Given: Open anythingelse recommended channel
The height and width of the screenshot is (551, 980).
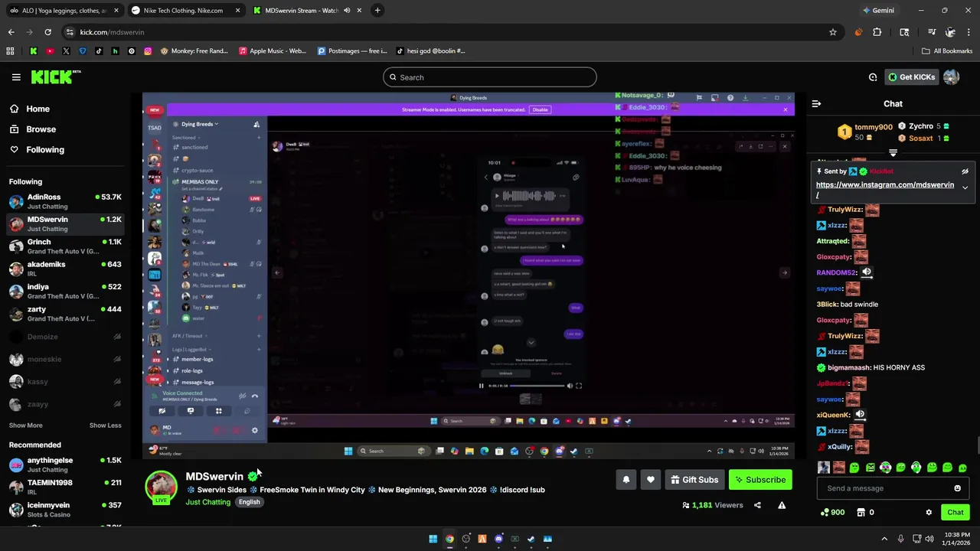Looking at the screenshot, I should pyautogui.click(x=65, y=465).
